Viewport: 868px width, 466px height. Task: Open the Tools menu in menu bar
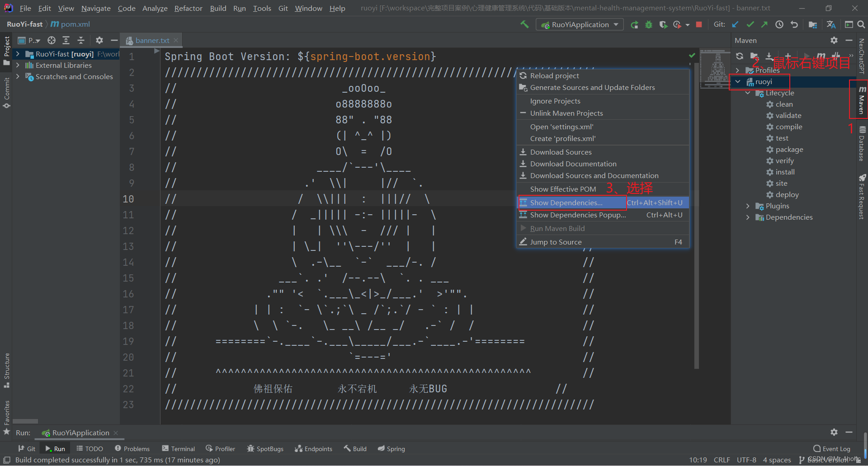pos(262,8)
